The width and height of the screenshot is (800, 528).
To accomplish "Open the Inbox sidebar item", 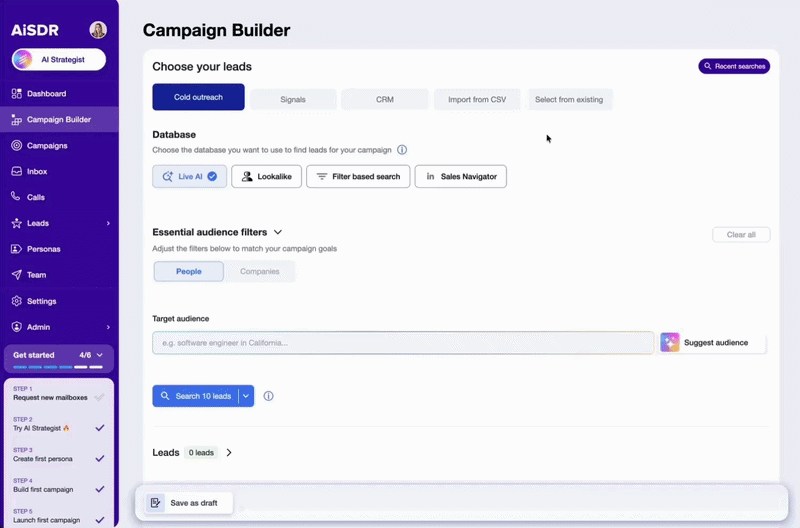I will [x=36, y=171].
